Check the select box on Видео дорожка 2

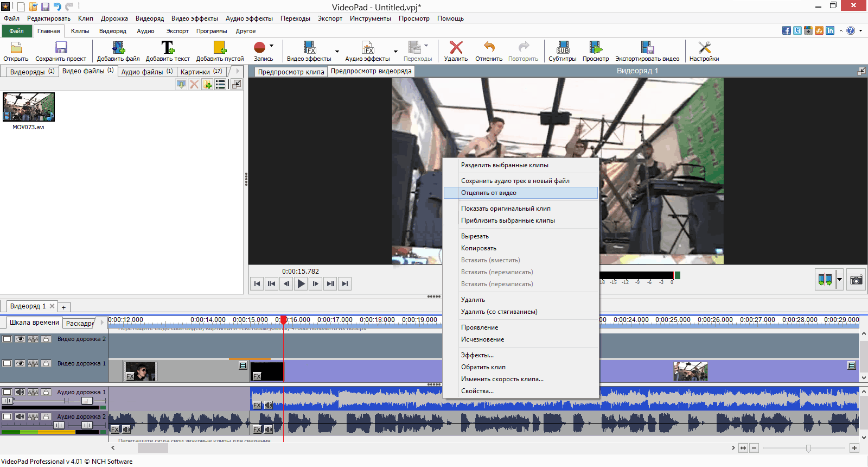7,339
